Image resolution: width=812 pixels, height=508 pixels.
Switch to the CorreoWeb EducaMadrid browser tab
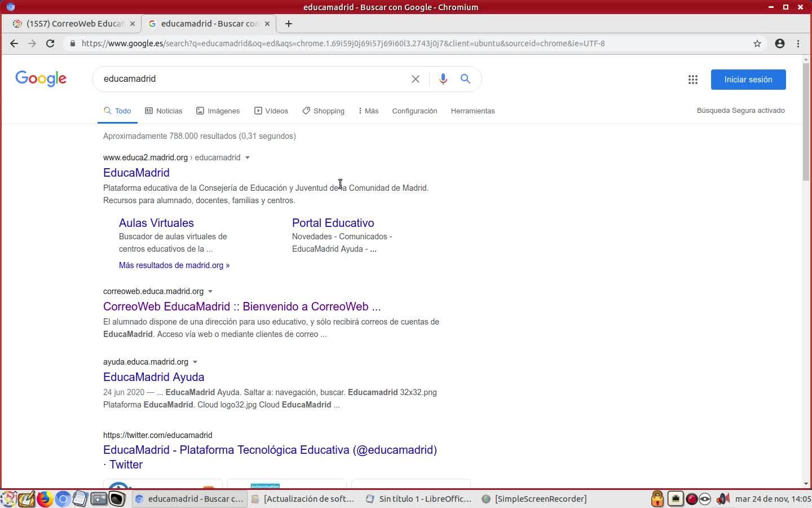[73, 24]
